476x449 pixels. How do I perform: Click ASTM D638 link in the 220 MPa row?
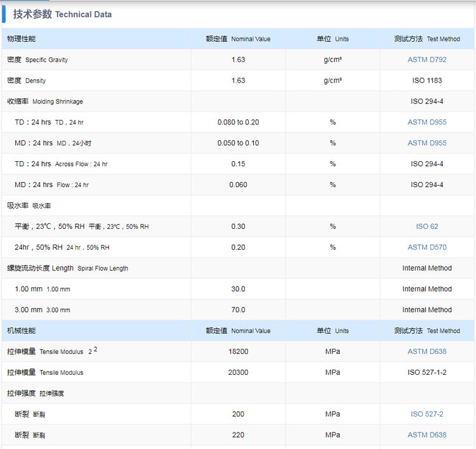[x=426, y=435]
